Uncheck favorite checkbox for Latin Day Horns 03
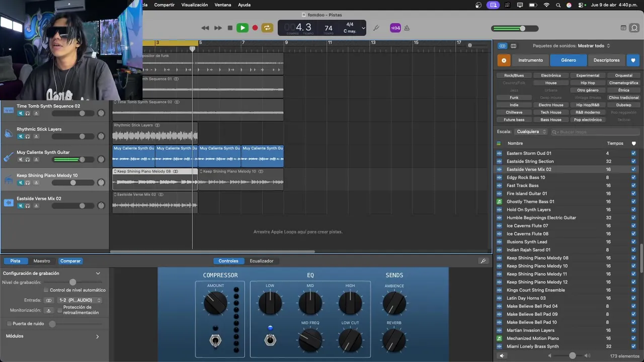This screenshot has height=362, width=644. (x=633, y=298)
